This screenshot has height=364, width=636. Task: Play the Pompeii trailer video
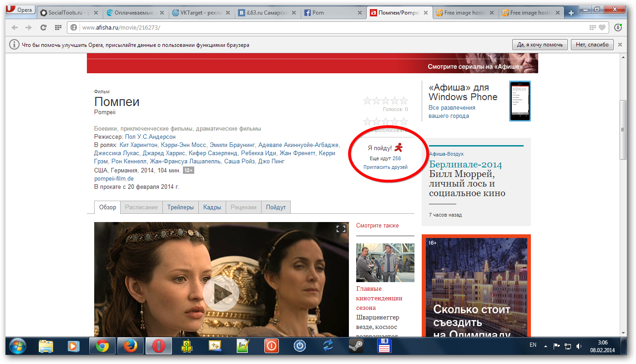click(221, 294)
